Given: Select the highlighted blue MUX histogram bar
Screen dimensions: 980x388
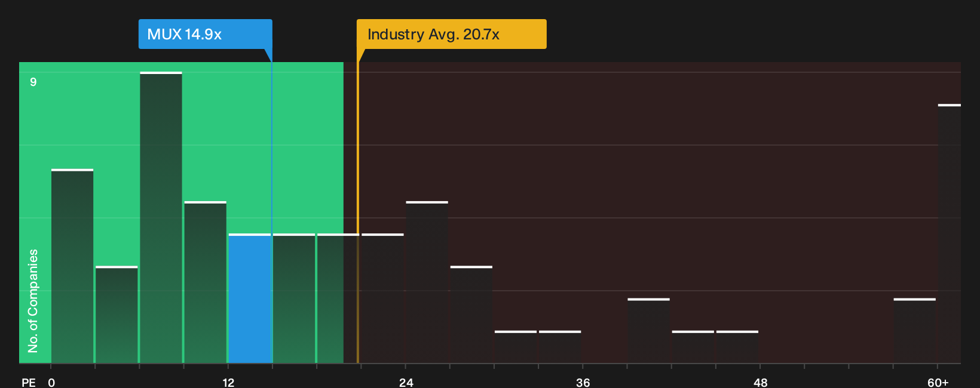Looking at the screenshot, I should point(250,298).
